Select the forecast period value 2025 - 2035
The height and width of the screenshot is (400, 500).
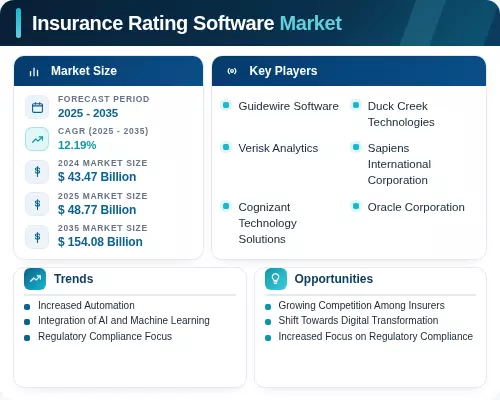88,113
